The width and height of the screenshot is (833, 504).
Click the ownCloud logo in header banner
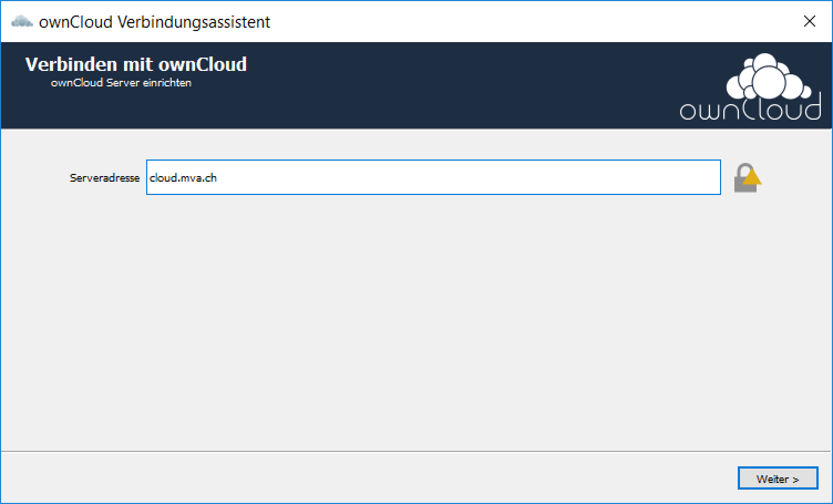click(750, 87)
